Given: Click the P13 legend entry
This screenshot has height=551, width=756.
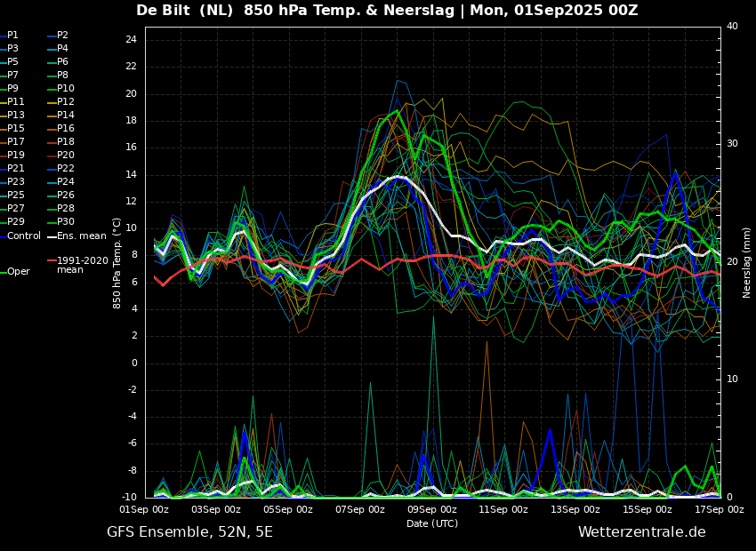Looking at the screenshot, I should coord(15,115).
